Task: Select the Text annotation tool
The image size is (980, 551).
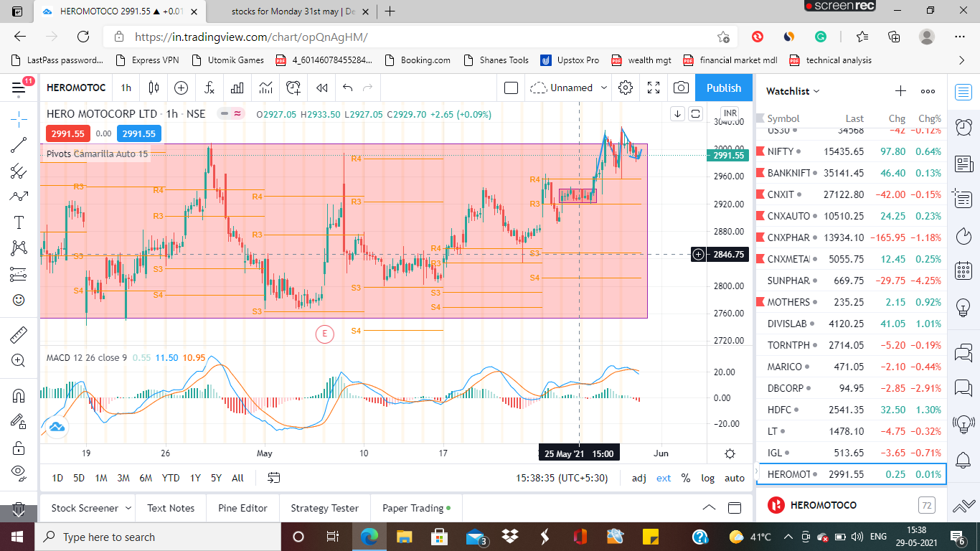Action: click(x=19, y=222)
